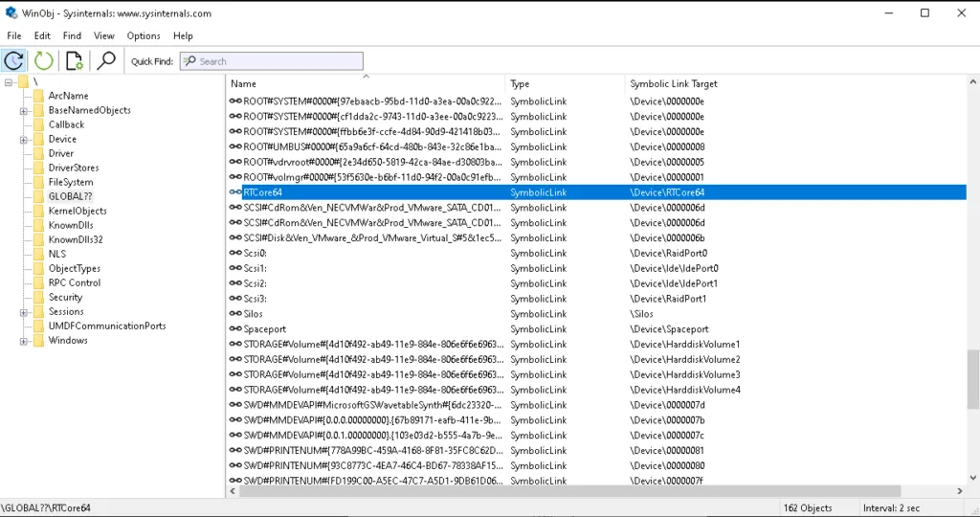Select the ROOT#UMBUS#0000 row
This screenshot has height=517, width=980.
[597, 146]
